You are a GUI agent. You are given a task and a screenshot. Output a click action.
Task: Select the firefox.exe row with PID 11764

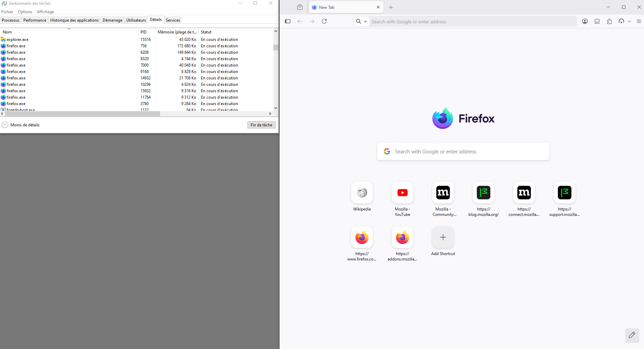[136, 97]
